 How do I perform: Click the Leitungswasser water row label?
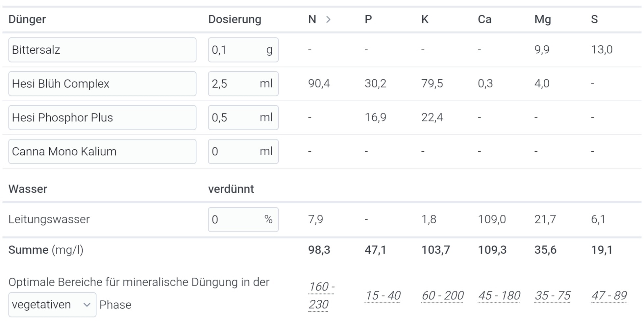point(49,219)
